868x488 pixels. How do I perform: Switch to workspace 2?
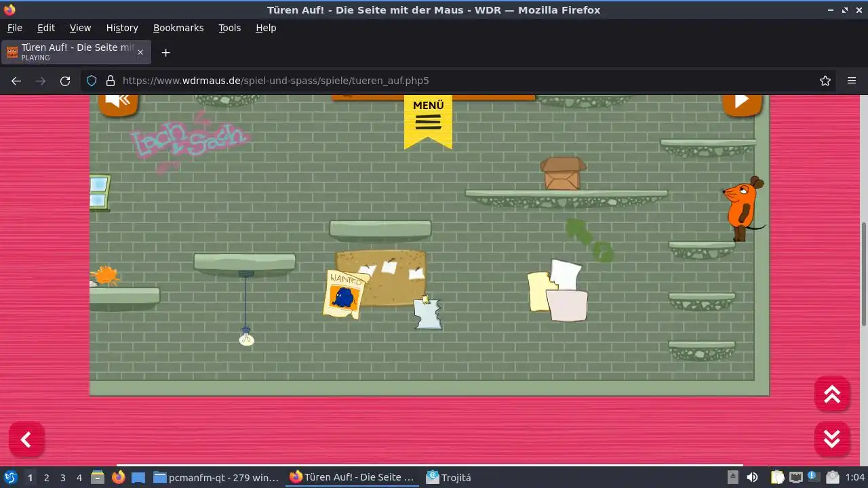pos(46,478)
